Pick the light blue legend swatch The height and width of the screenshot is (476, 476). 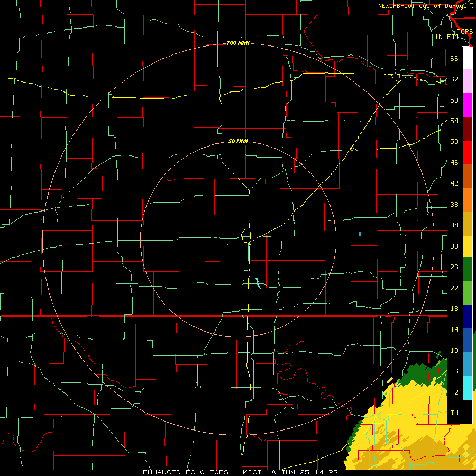coord(467,364)
